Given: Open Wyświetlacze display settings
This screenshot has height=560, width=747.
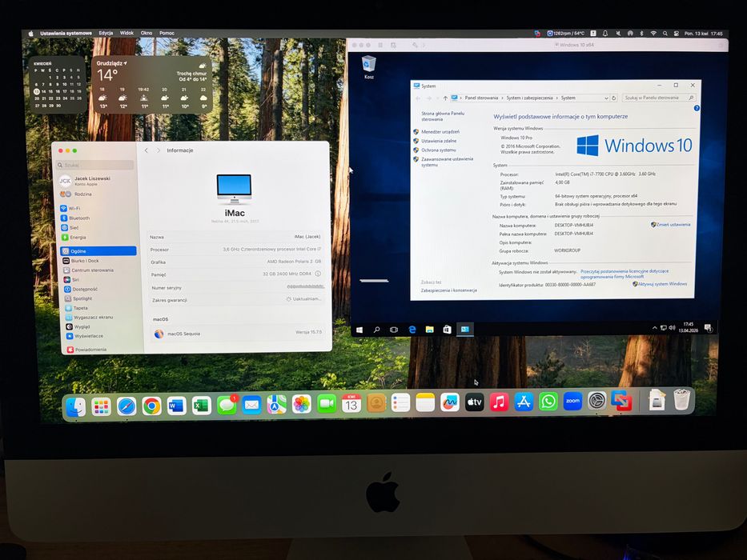Looking at the screenshot, I should coord(84,336).
